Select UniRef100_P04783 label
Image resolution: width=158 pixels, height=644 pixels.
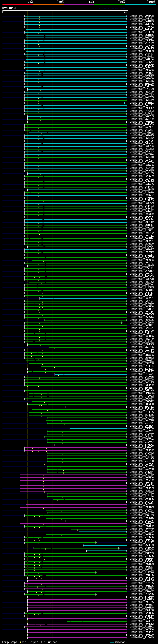pyautogui.click(x=142, y=95)
